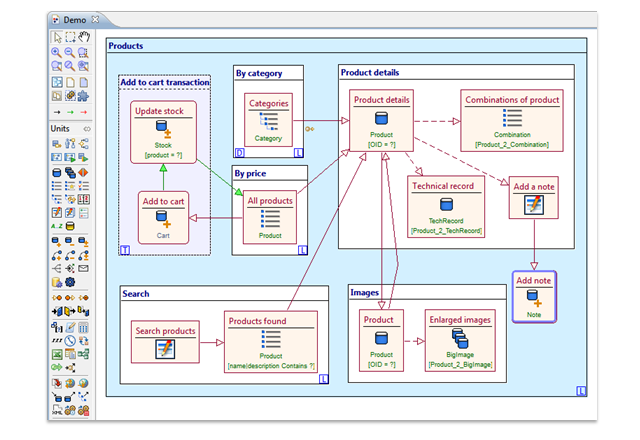Click the Combinations of product unit
The height and width of the screenshot is (440, 640).
point(512,121)
